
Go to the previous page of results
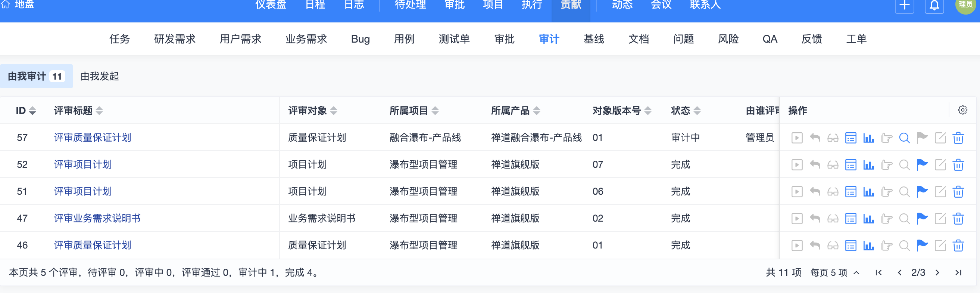(x=899, y=272)
